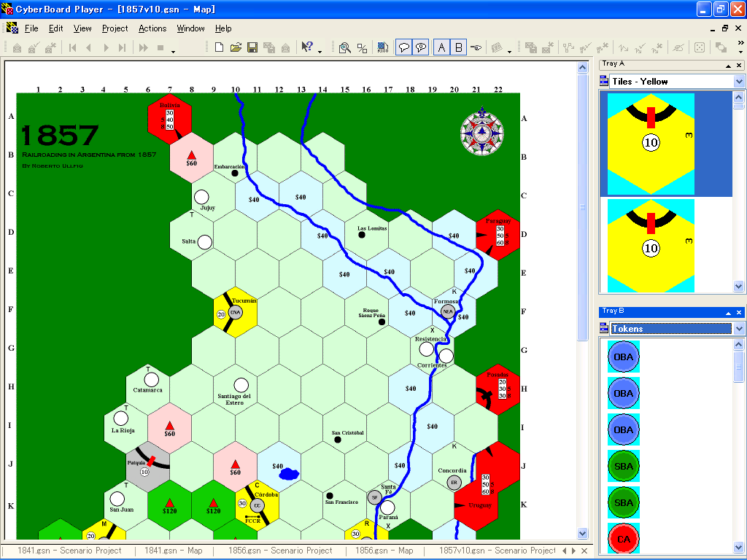Expand the Tiles - Yellow tray dropdown
The height and width of the screenshot is (560, 747).
[x=739, y=82]
